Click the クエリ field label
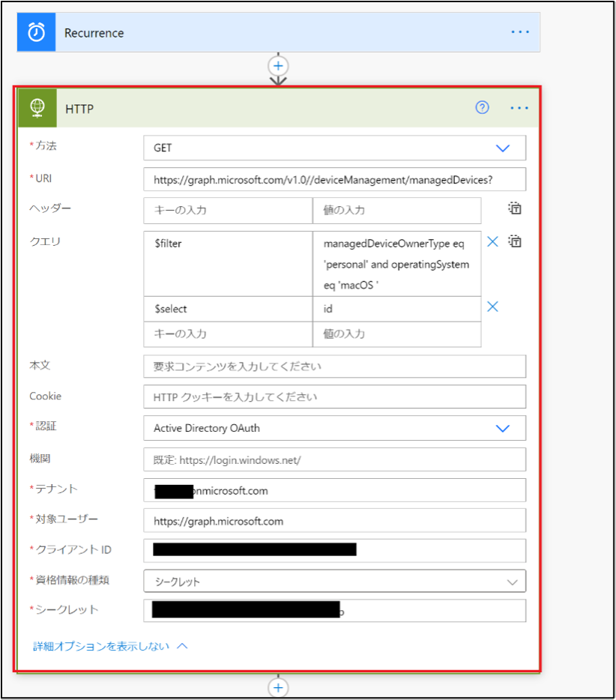616x700 pixels. (45, 241)
